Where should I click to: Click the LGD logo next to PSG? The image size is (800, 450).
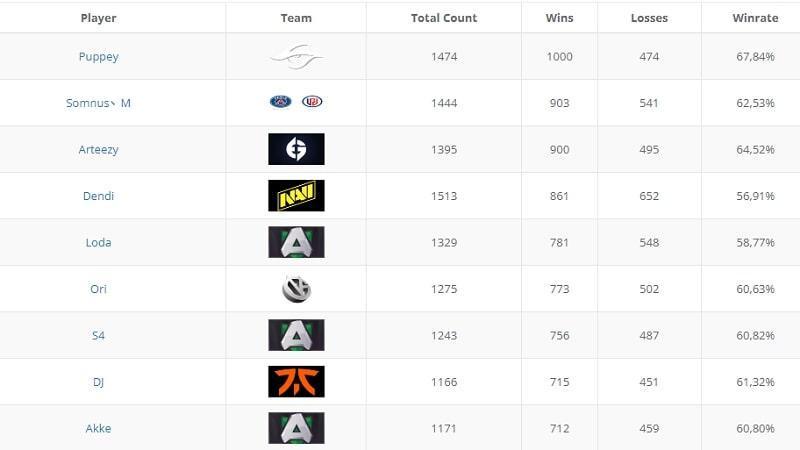(x=312, y=102)
